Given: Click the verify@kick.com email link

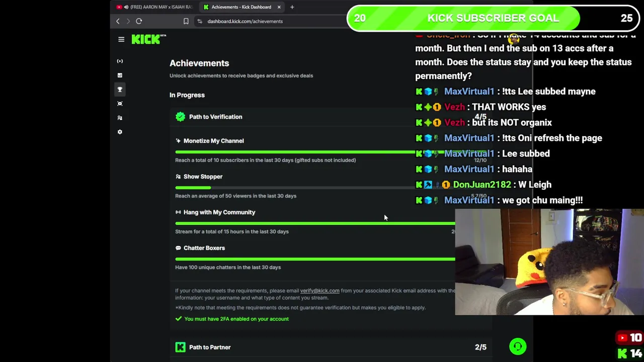Looking at the screenshot, I should (x=319, y=291).
